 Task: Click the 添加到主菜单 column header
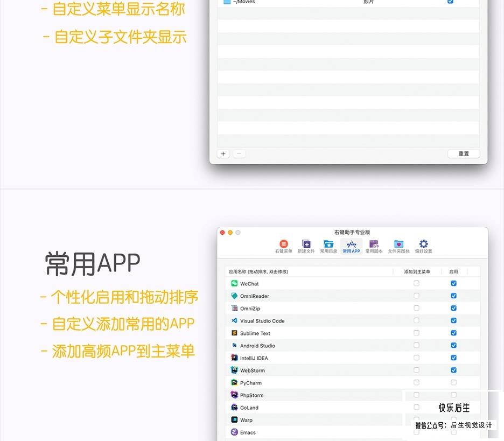(417, 271)
